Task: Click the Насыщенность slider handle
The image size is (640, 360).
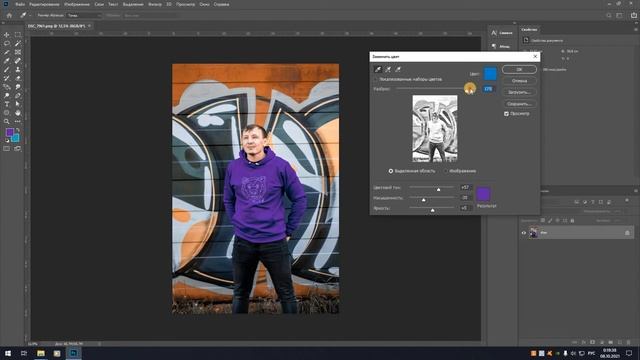Action: pos(424,200)
